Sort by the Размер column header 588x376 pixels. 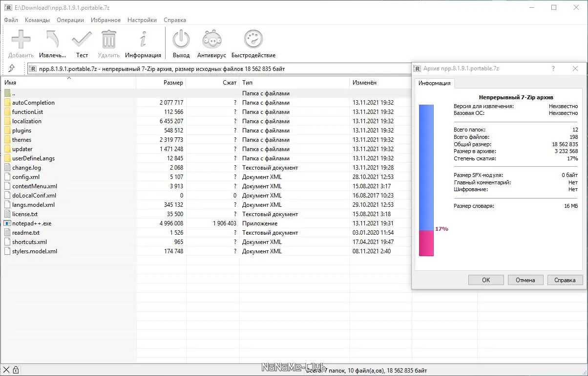(x=161, y=83)
